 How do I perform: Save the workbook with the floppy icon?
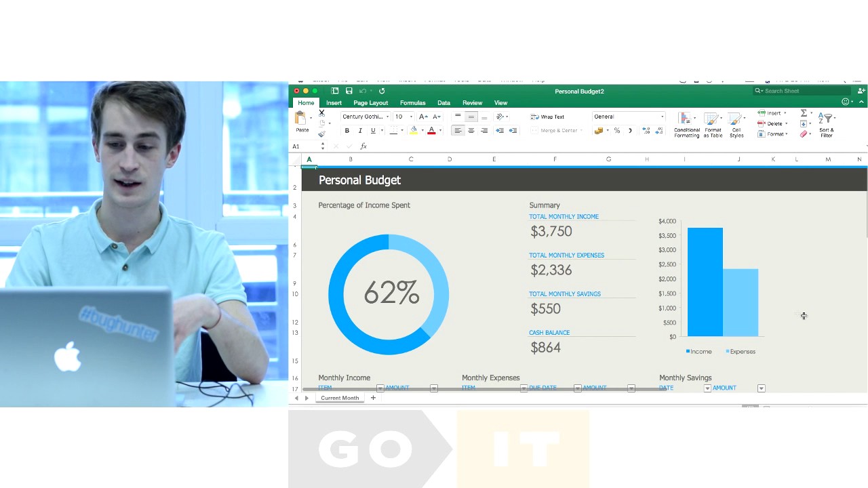[349, 91]
